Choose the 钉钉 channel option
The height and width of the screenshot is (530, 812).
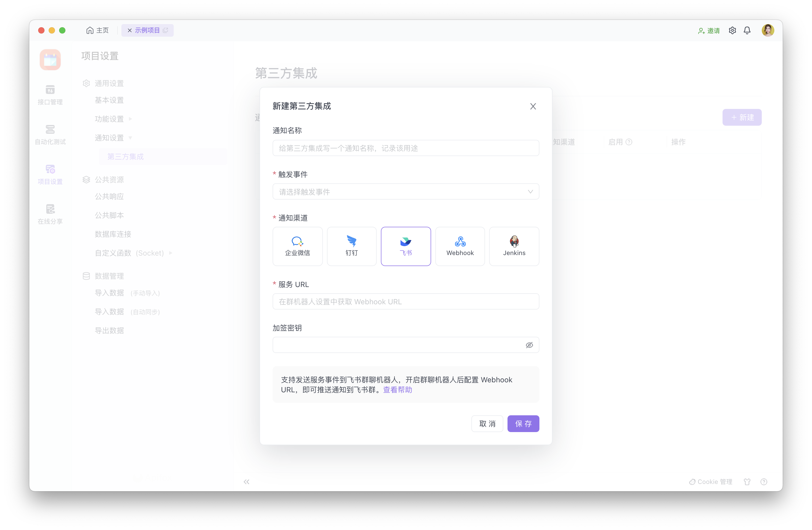[351, 246]
